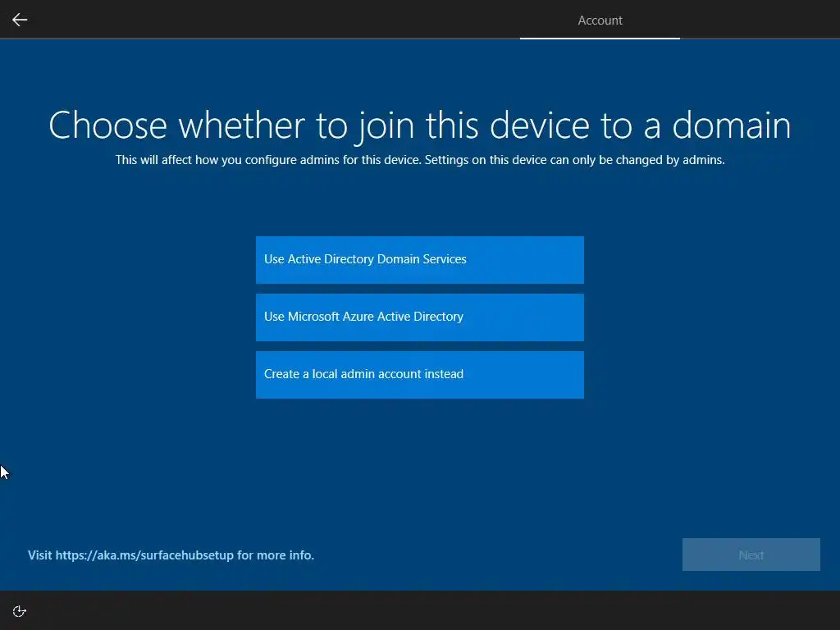
Task: Select the Account tab
Action: (600, 21)
